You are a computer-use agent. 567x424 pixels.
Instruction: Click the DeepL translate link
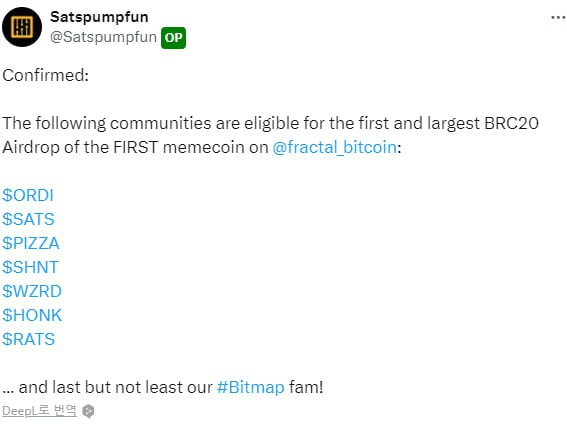39,411
